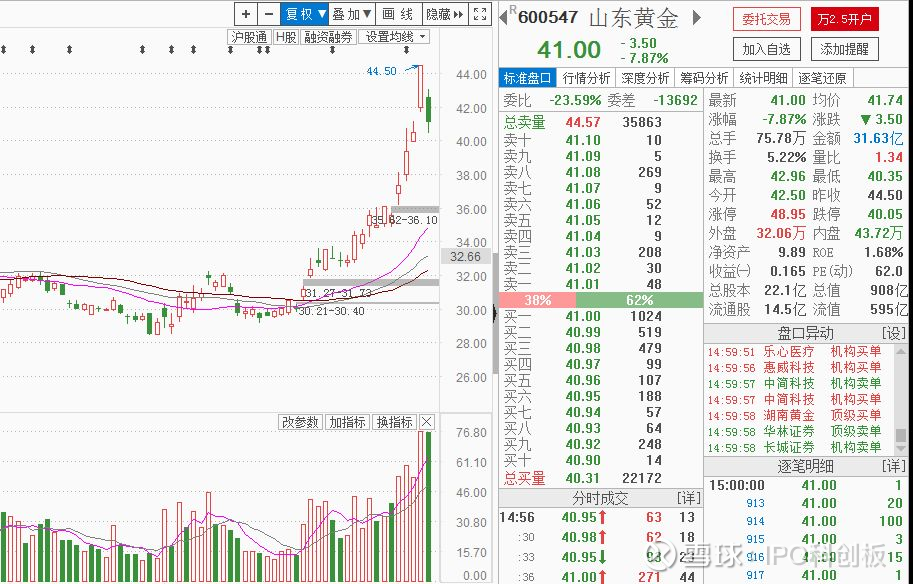The height and width of the screenshot is (584, 913).
Task: Switch to 深度分析 tab
Action: click(645, 78)
